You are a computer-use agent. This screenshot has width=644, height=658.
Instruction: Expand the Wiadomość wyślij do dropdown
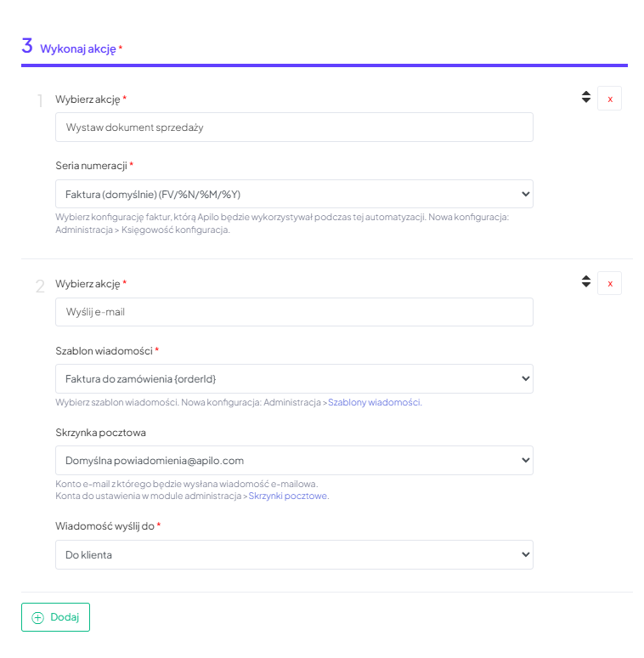click(x=294, y=555)
